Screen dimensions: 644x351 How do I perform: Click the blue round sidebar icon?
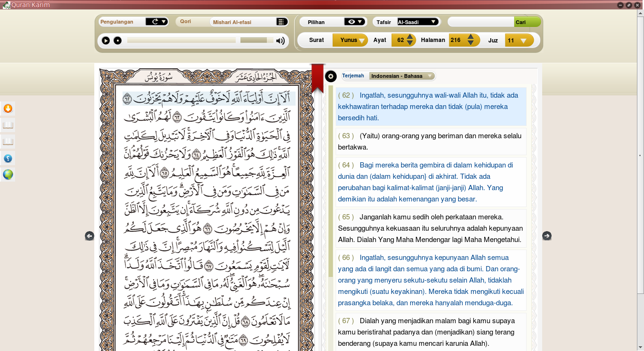[8, 158]
